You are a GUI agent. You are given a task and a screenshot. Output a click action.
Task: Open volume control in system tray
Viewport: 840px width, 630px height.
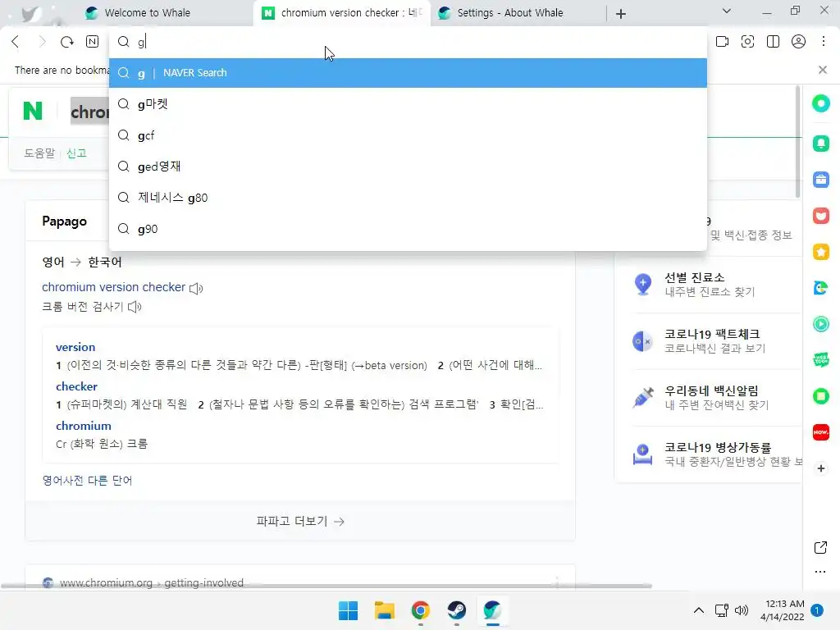(x=742, y=610)
